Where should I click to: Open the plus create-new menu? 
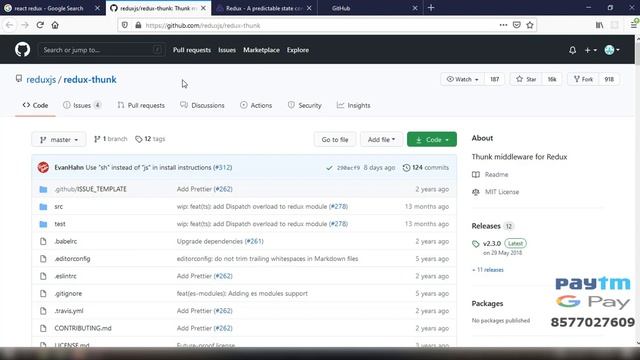(x=590, y=50)
